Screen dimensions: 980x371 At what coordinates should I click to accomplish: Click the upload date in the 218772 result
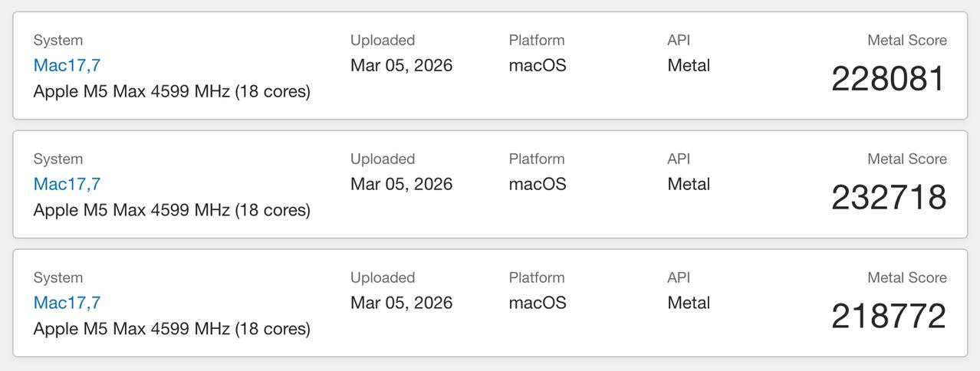tap(401, 304)
